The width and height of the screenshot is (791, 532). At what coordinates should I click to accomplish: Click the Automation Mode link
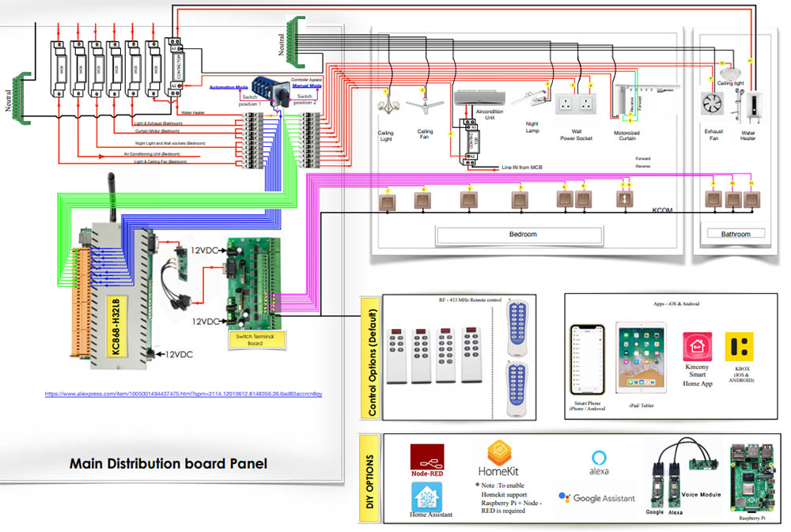(x=228, y=86)
